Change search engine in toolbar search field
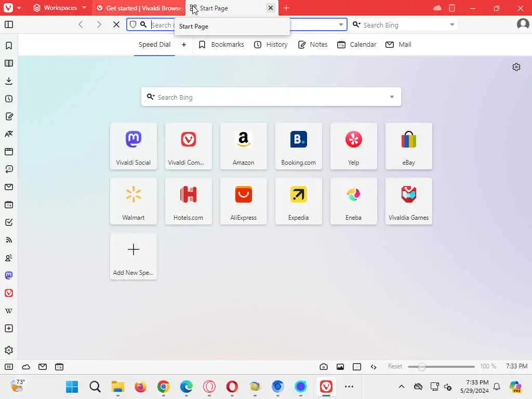532x399 pixels. [356, 24]
